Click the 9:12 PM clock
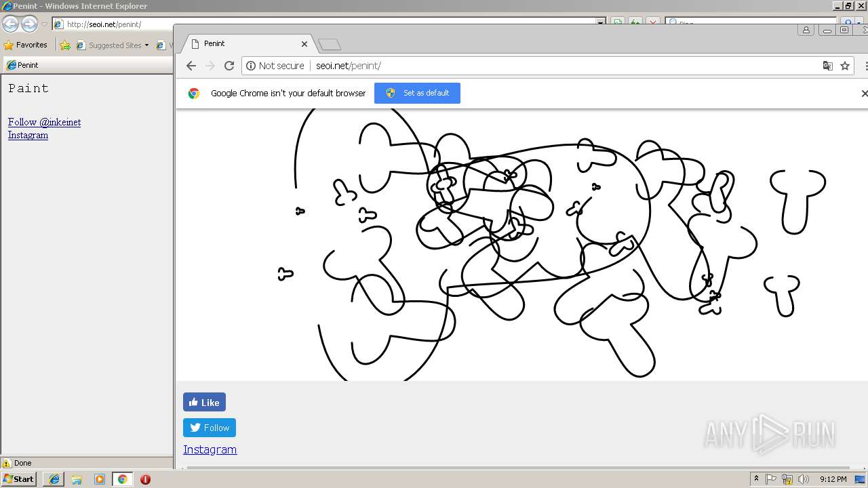The width and height of the screenshot is (868, 488). tap(833, 479)
